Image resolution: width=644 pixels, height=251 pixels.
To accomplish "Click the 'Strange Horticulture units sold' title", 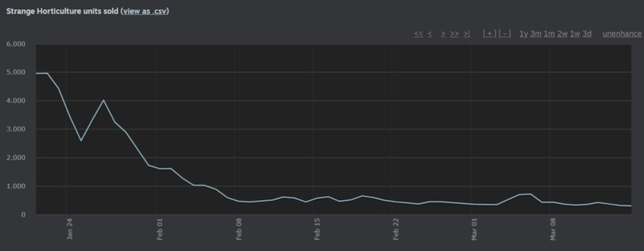I will pyautogui.click(x=62, y=11).
